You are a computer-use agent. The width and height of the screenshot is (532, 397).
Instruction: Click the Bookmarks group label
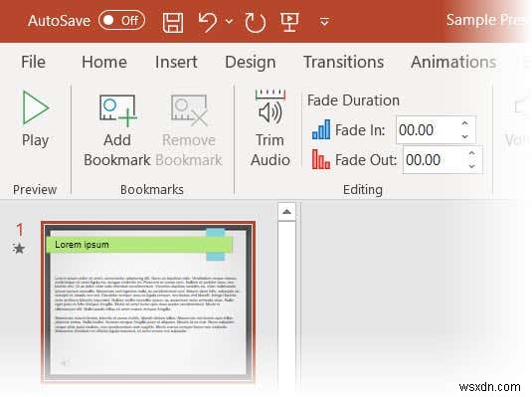152,189
